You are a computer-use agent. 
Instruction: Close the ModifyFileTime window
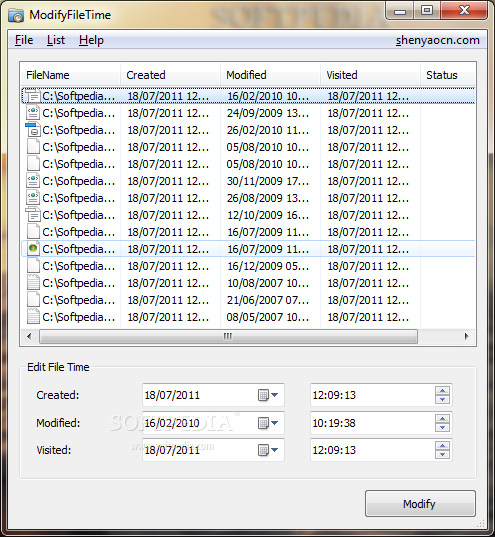tap(464, 11)
